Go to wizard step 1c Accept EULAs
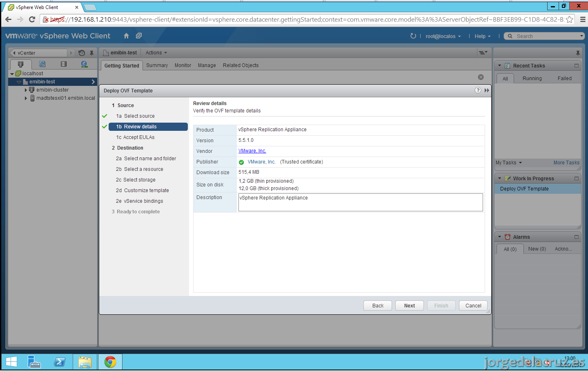This screenshot has height=372, width=588. point(135,137)
